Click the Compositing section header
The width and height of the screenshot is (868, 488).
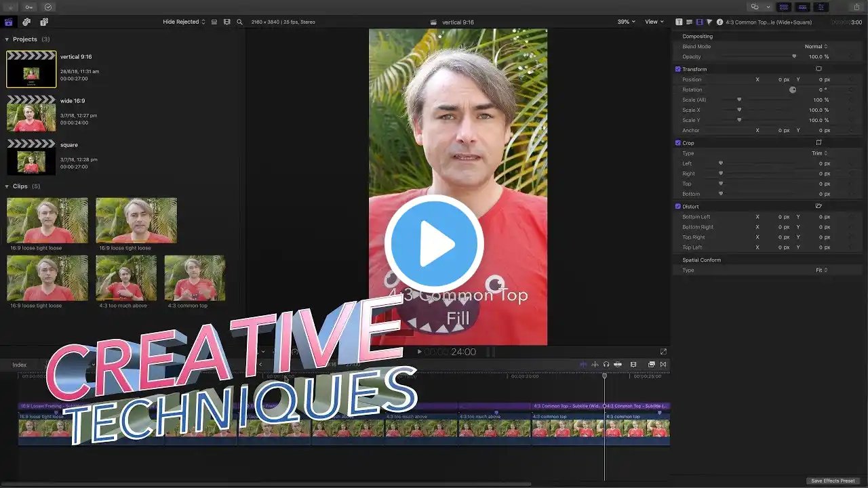click(697, 37)
